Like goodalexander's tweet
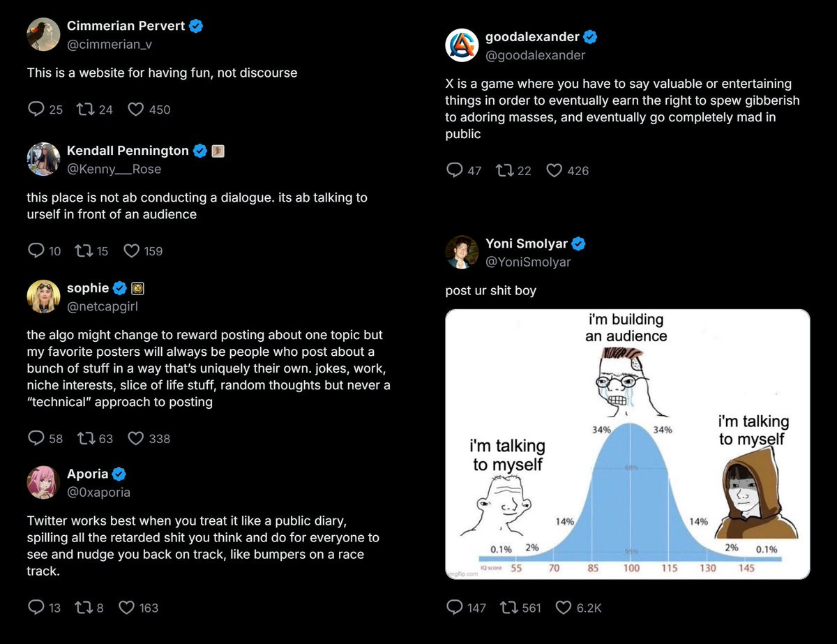Viewport: 837px width, 644px height. click(555, 170)
